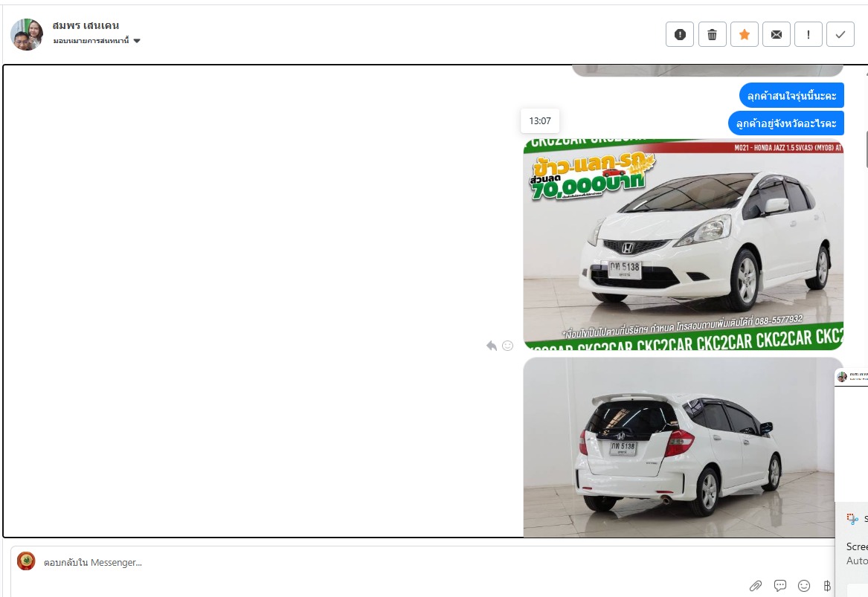React with emoji to the Jazz front image
Viewport: 868px width, 597px height.
click(x=507, y=346)
